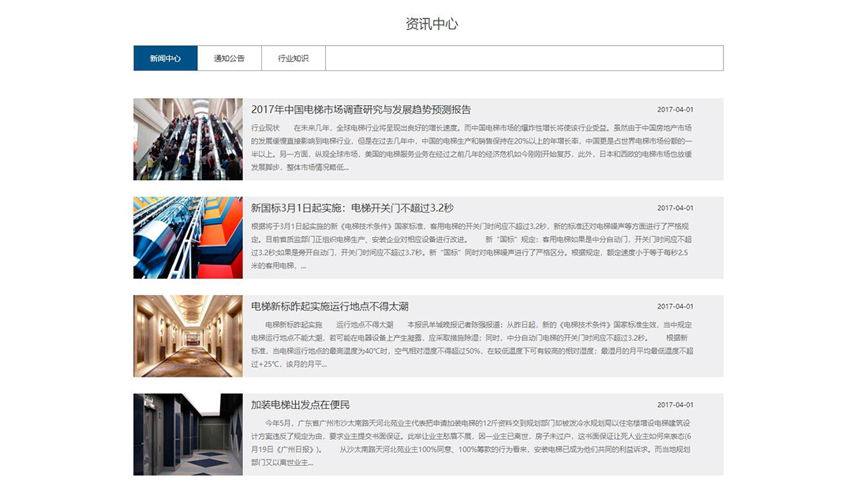The image size is (868, 488).
Task: Click the date of the 加装电梯 article
Action: click(675, 405)
